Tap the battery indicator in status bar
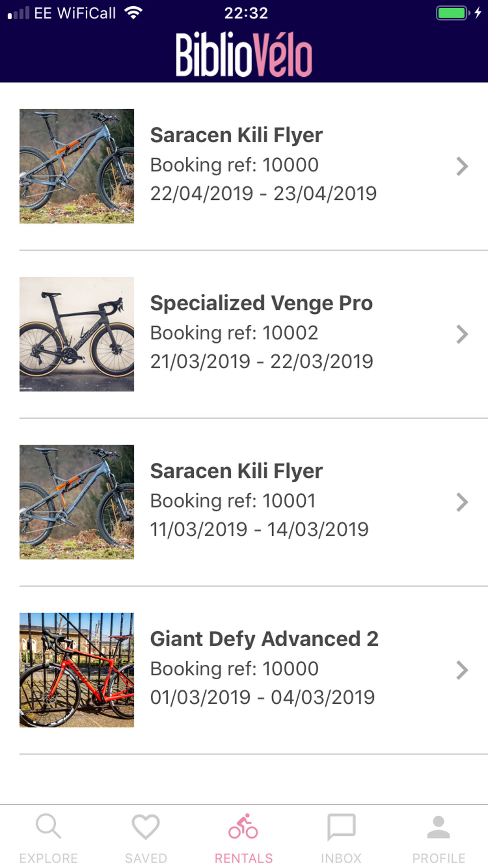The image size is (488, 868). coord(452,13)
